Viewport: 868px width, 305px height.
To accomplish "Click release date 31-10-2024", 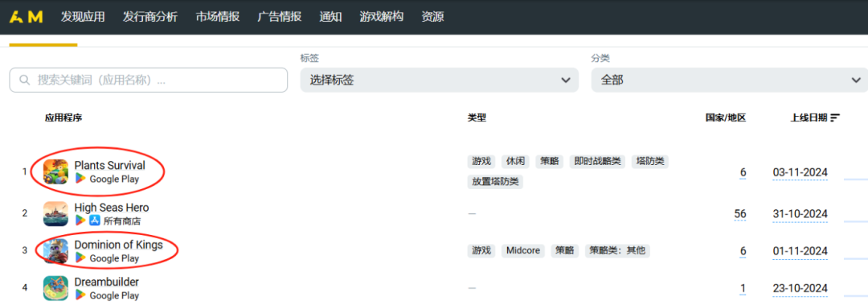I will (800, 214).
